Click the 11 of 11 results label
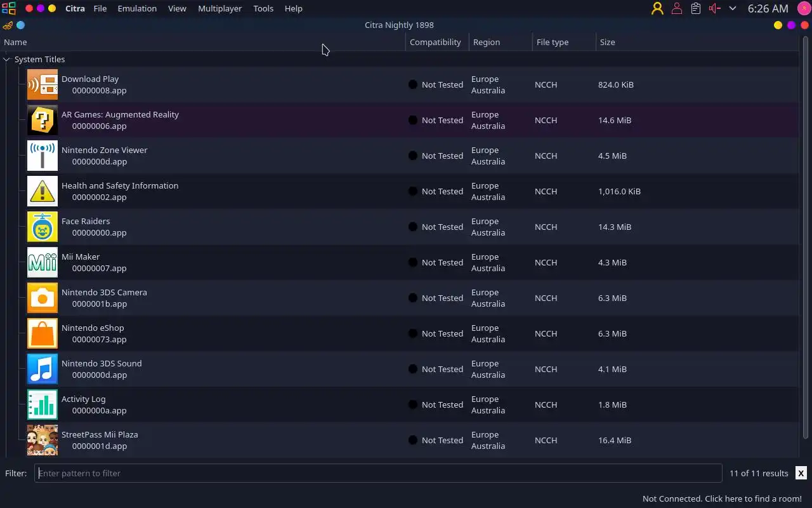The width and height of the screenshot is (812, 508). pos(759,473)
